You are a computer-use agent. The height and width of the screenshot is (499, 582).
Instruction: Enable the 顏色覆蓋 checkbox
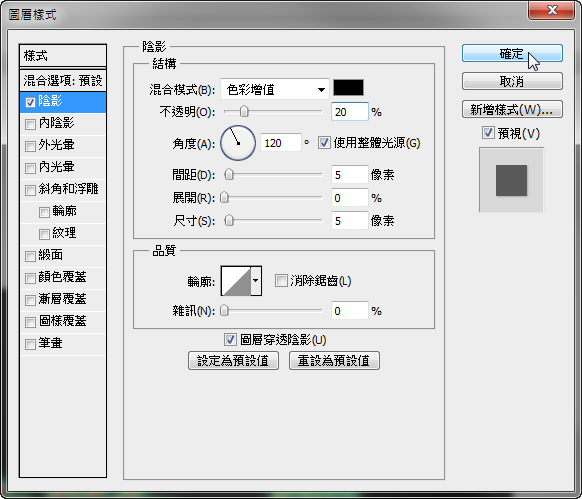pos(30,278)
